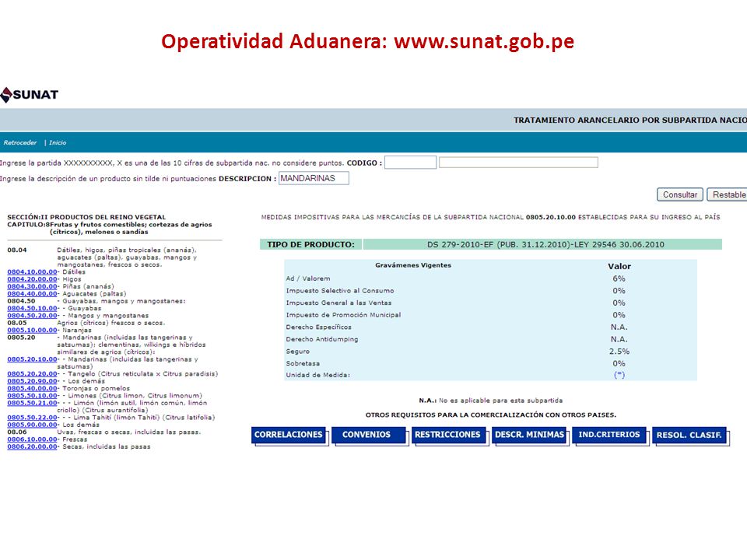Viewport: 747px width, 560px height.
Task: Open subpartida 0805.20.90.00 Los demás
Action: [x=33, y=381]
